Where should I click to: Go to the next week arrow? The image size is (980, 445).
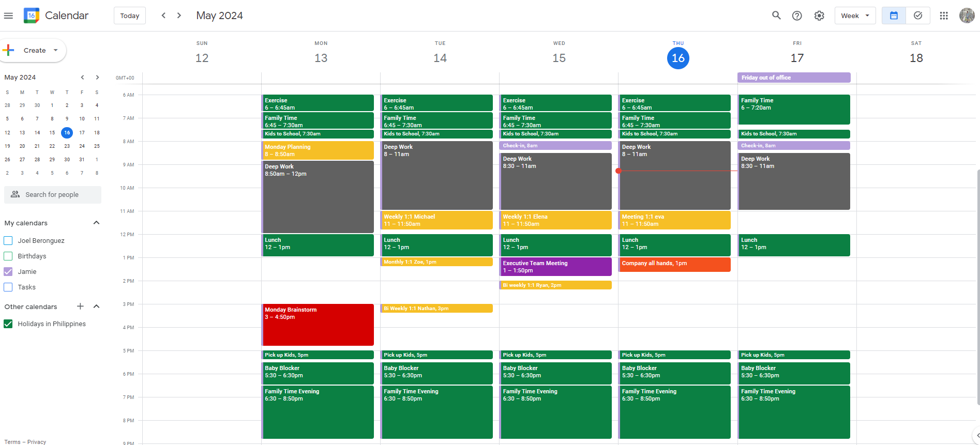point(179,16)
